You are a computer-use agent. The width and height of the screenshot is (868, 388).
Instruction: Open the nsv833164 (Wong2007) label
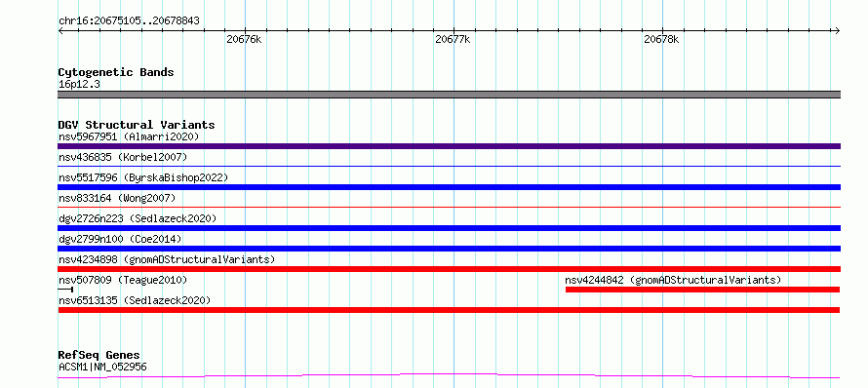point(117,198)
